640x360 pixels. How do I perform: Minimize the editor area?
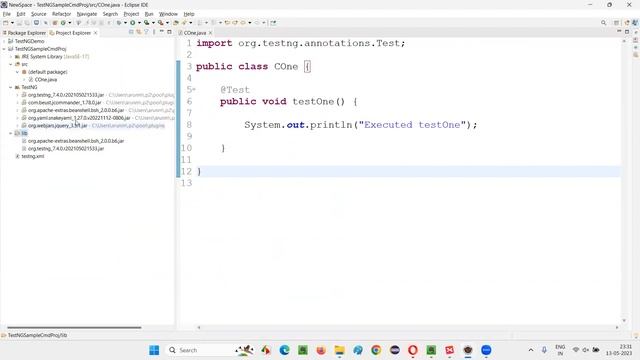tap(619, 32)
